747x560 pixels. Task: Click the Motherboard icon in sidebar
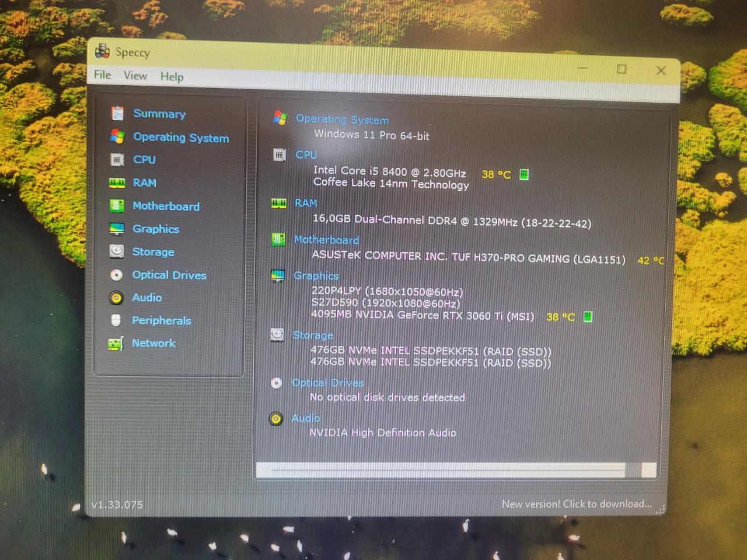coord(117,205)
